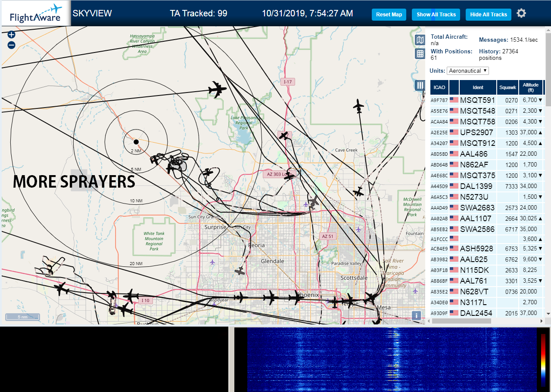
Task: Open the Units dropdown
Action: coord(468,71)
